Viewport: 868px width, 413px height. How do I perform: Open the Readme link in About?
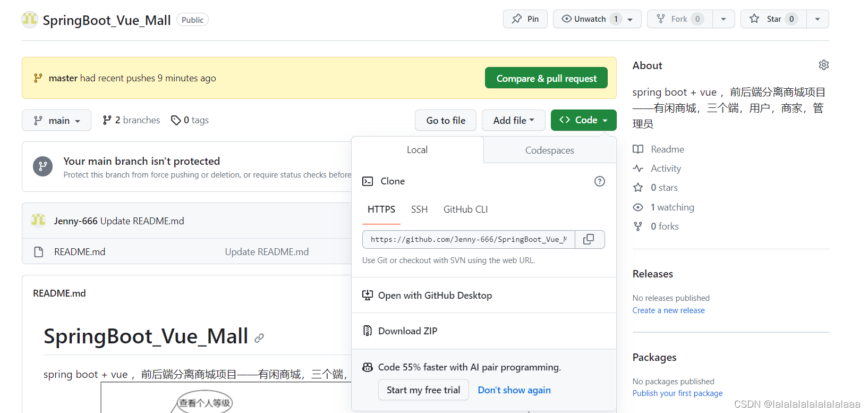pyautogui.click(x=667, y=149)
